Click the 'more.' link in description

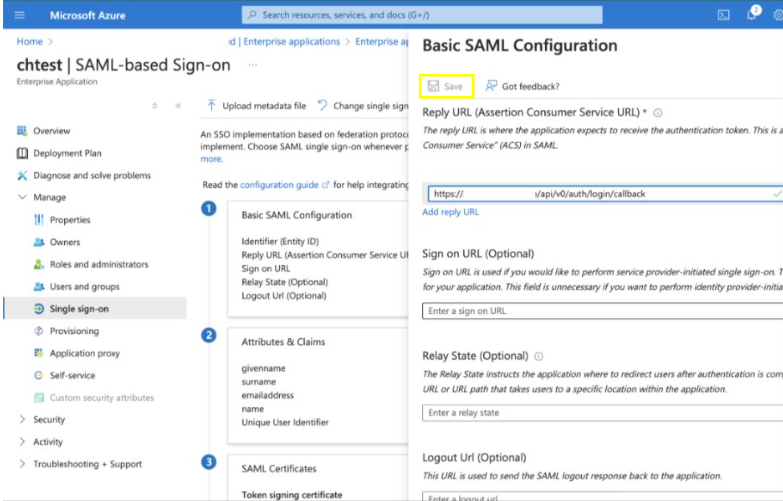(x=212, y=159)
